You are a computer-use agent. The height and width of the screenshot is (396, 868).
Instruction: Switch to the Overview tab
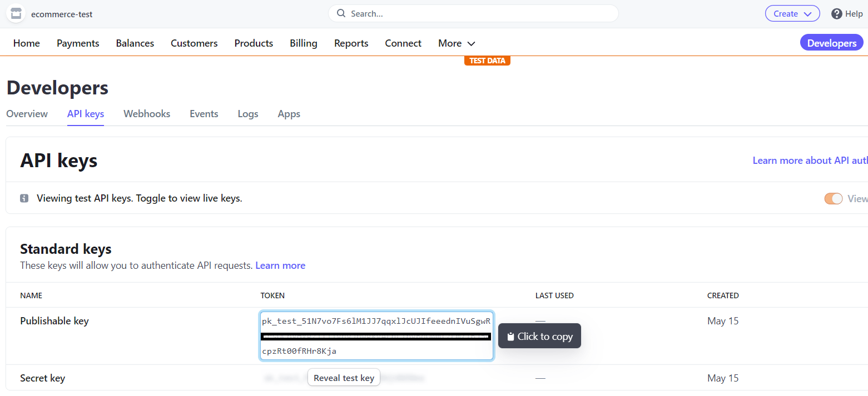pos(27,114)
